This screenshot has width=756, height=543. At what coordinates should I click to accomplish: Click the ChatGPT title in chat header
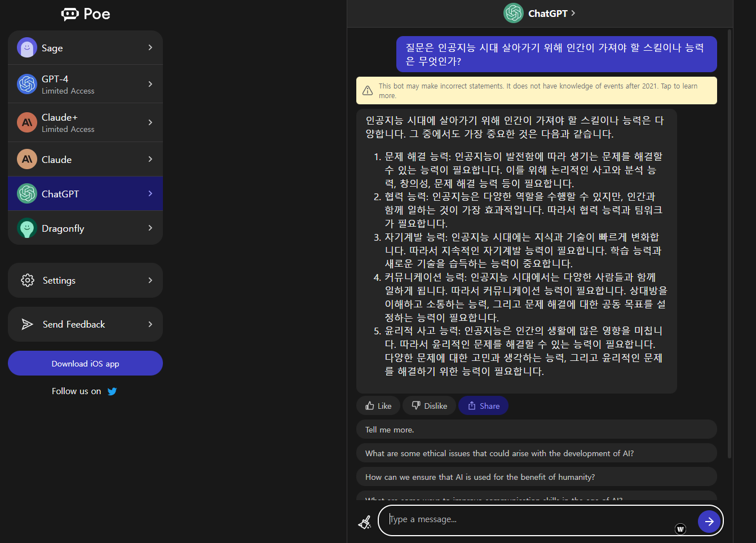[x=547, y=14]
